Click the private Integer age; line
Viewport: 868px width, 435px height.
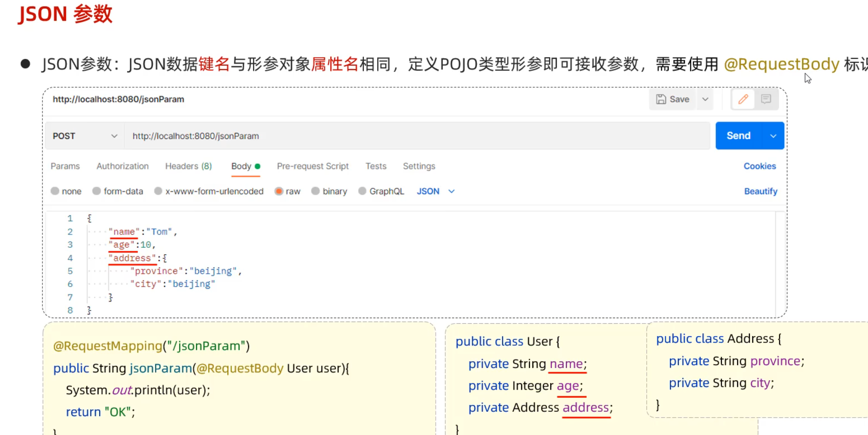click(526, 385)
